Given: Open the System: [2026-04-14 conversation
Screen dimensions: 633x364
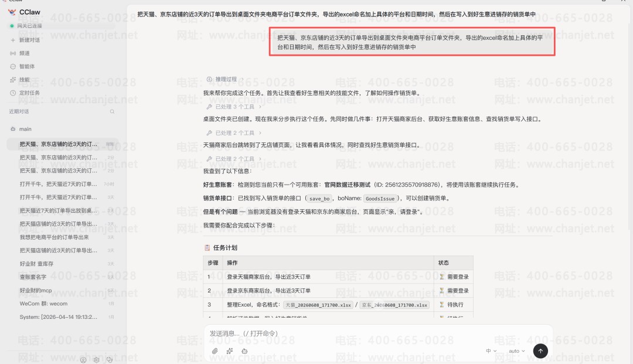Looking at the screenshot, I should pyautogui.click(x=63, y=317).
